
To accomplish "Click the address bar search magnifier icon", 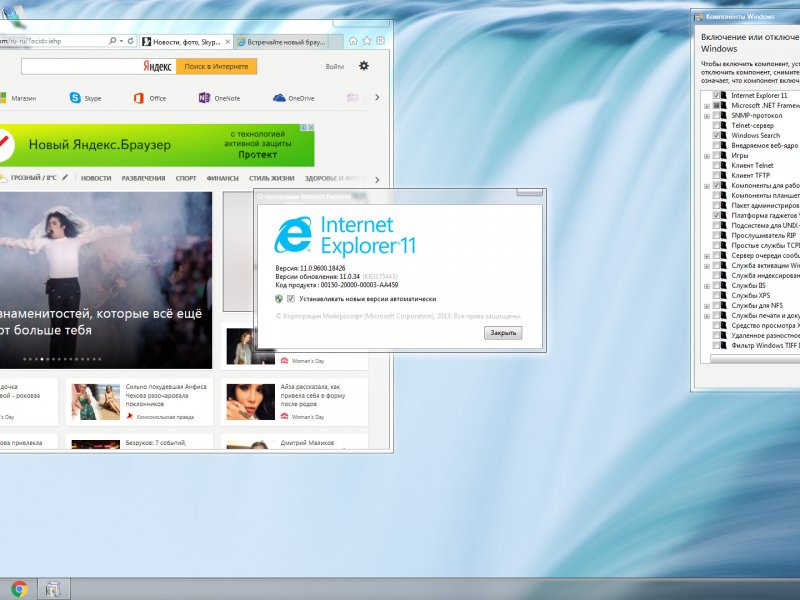I will point(112,41).
